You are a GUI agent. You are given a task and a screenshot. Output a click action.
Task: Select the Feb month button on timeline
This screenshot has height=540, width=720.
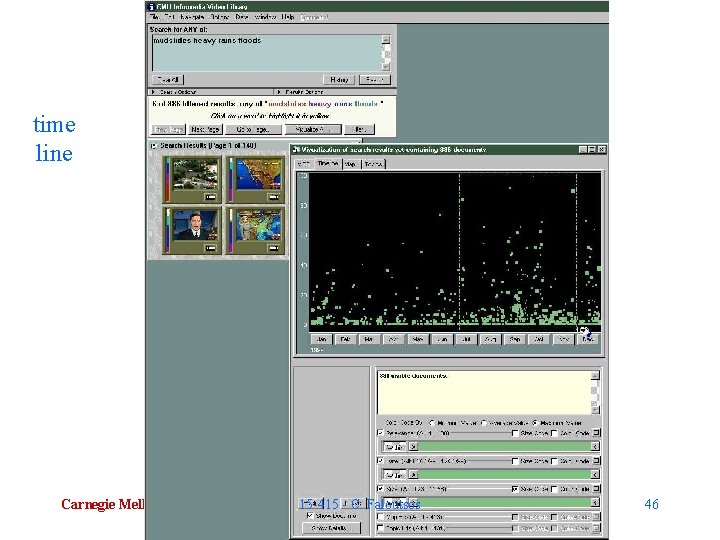(345, 339)
